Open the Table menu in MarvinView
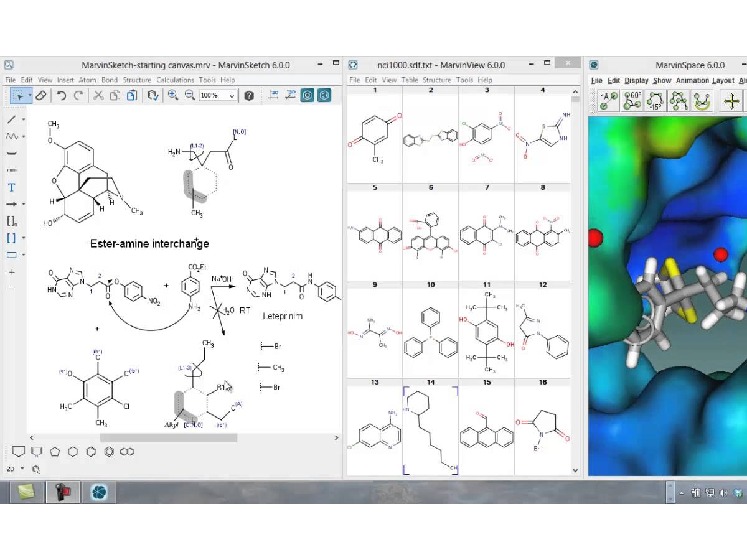The width and height of the screenshot is (747, 560). click(410, 80)
